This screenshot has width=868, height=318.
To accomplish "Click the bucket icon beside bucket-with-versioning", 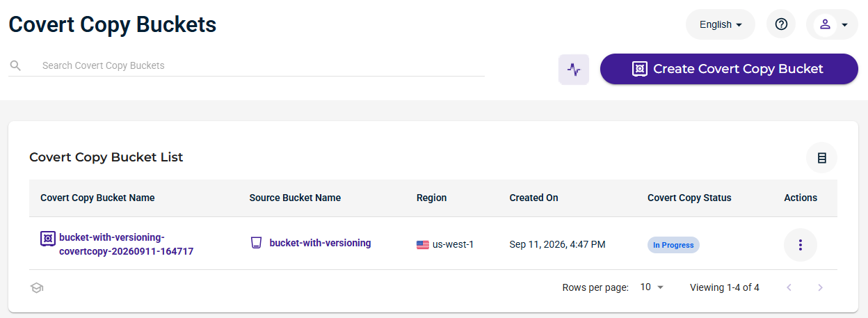I will (x=256, y=243).
